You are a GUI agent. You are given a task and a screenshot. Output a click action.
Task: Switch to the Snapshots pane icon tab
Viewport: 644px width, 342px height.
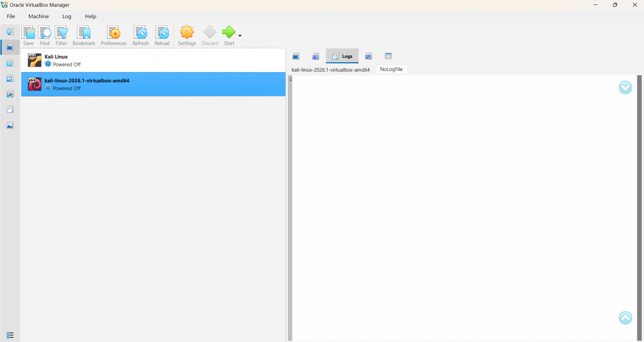tap(316, 56)
